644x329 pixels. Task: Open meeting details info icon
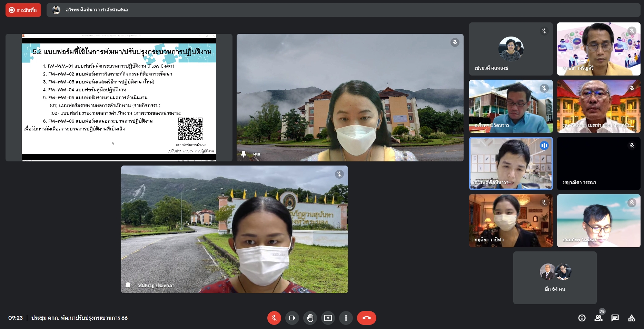tap(582, 318)
